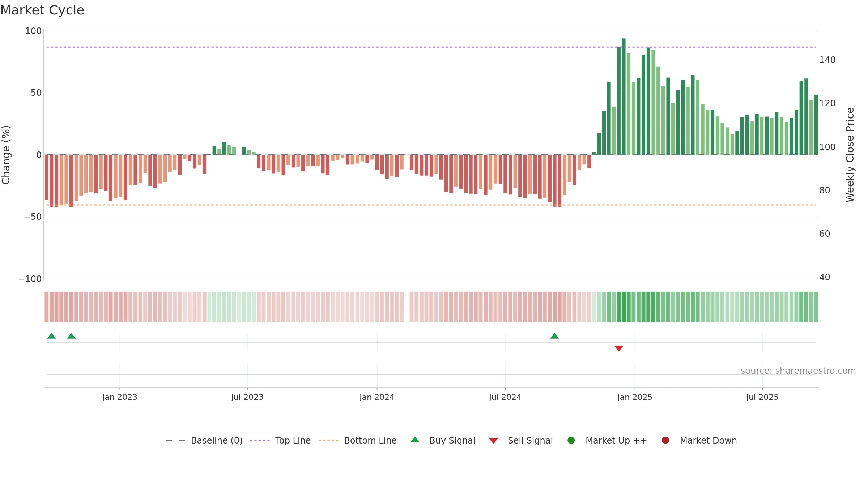Click the Sell Signal legend triangle icon
The height and width of the screenshot is (488, 868).
click(493, 441)
